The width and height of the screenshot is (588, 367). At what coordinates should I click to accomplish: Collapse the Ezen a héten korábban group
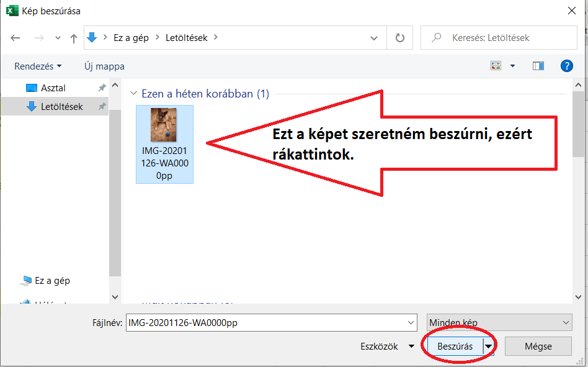133,94
